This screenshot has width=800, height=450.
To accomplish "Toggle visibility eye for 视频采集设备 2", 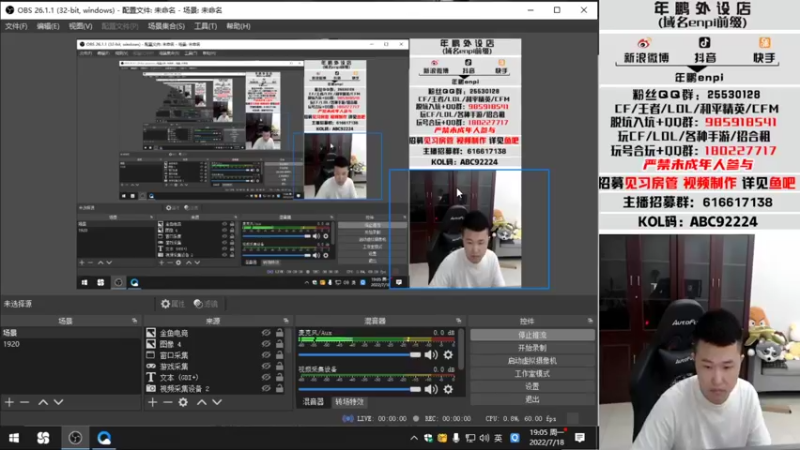I will [266, 388].
